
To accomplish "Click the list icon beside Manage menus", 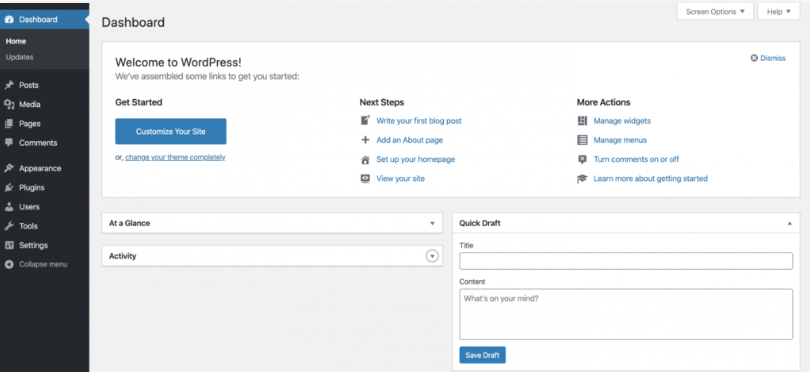I will [582, 140].
